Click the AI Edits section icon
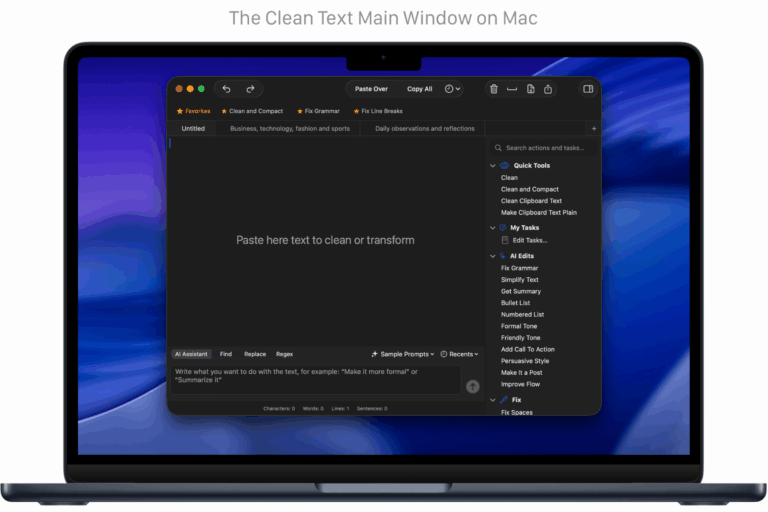This screenshot has width=768, height=512. 503,256
